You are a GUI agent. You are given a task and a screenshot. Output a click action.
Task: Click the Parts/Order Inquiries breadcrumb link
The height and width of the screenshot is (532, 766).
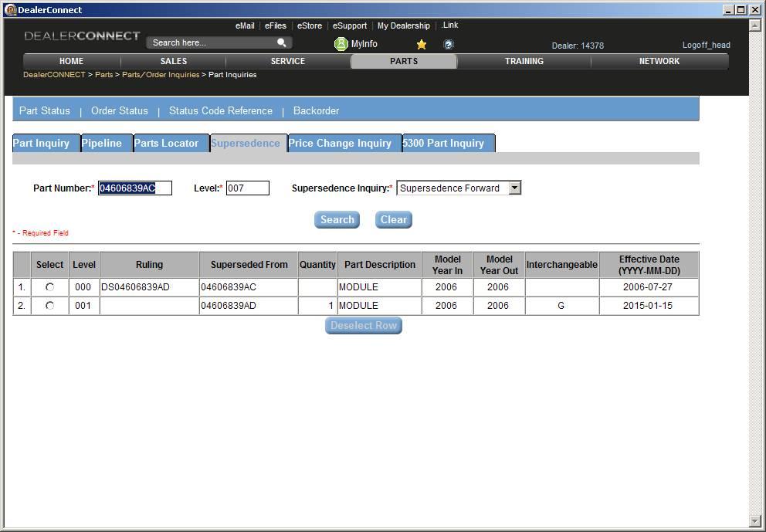161,75
